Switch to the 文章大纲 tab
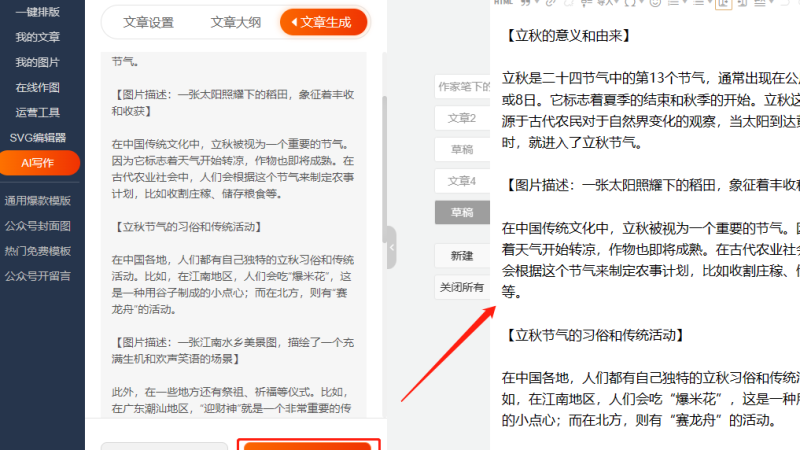 [x=236, y=21]
